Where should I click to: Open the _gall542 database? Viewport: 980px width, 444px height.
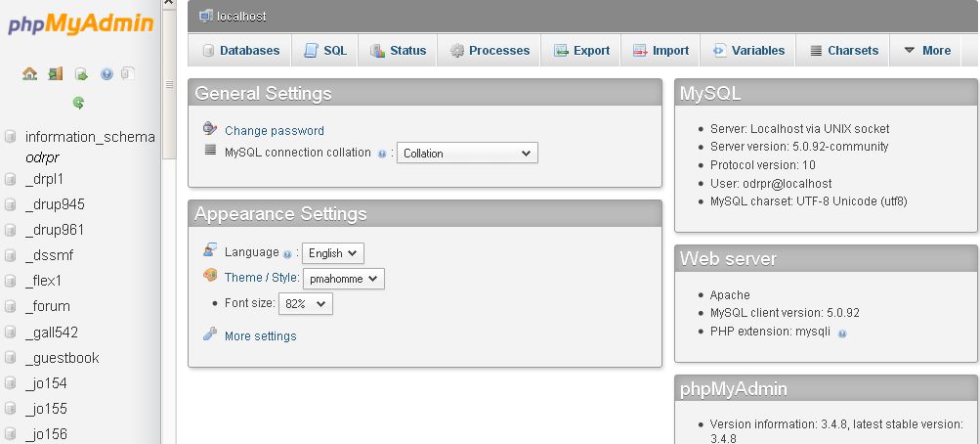(52, 333)
